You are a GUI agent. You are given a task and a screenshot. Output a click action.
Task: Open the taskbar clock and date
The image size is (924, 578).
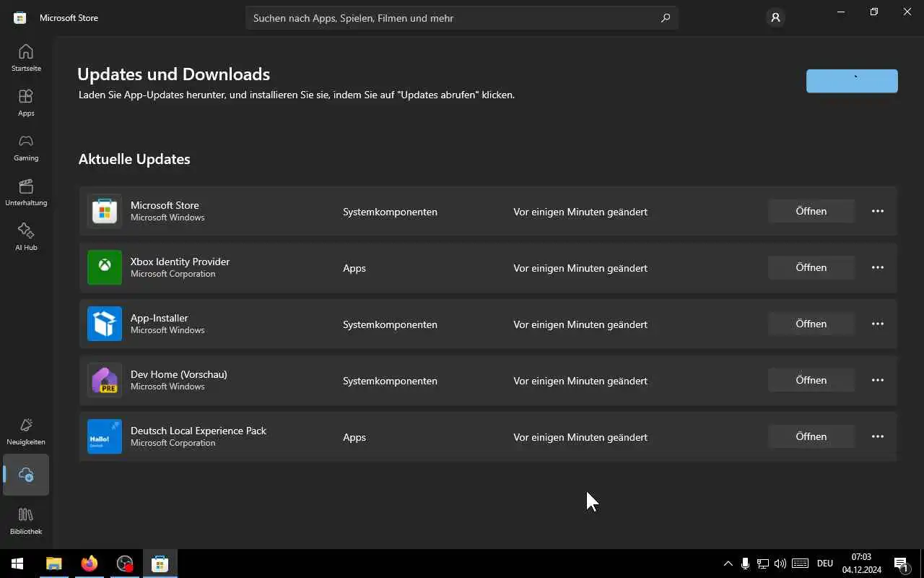point(861,564)
